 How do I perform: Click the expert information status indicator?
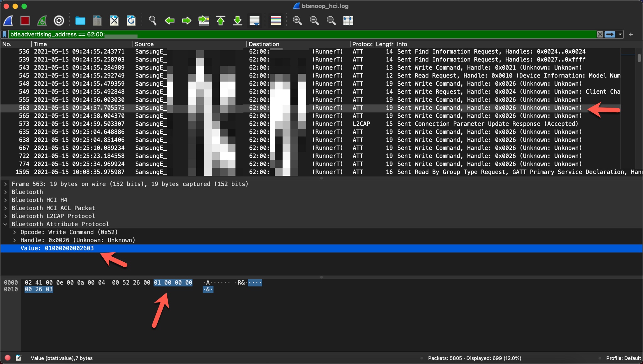(x=8, y=358)
